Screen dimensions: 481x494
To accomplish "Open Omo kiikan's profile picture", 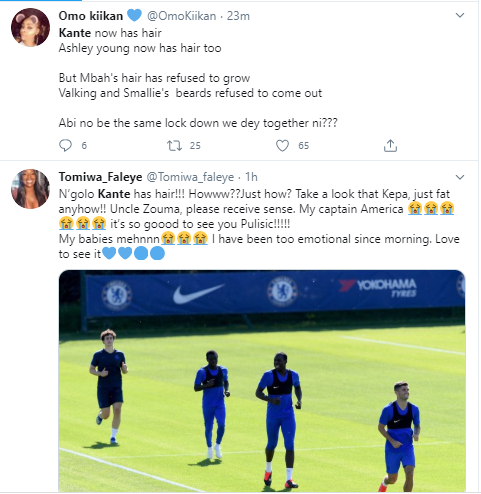I will [30, 28].
